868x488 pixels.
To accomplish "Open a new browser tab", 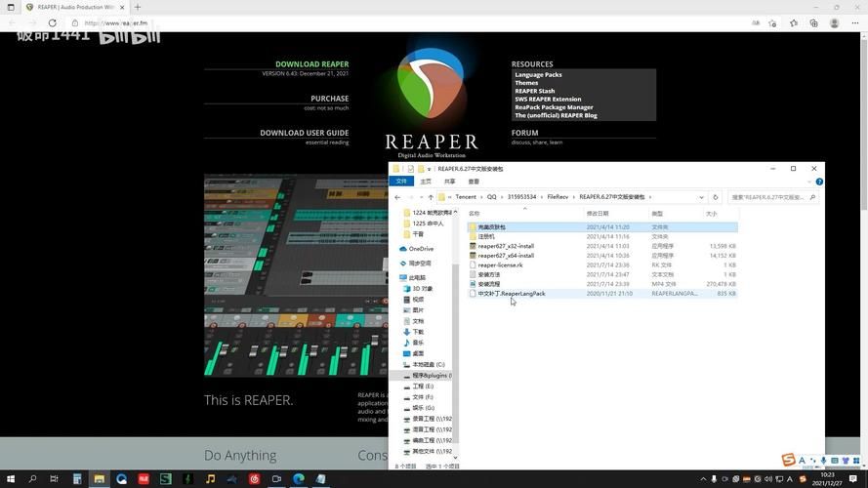I will point(138,7).
